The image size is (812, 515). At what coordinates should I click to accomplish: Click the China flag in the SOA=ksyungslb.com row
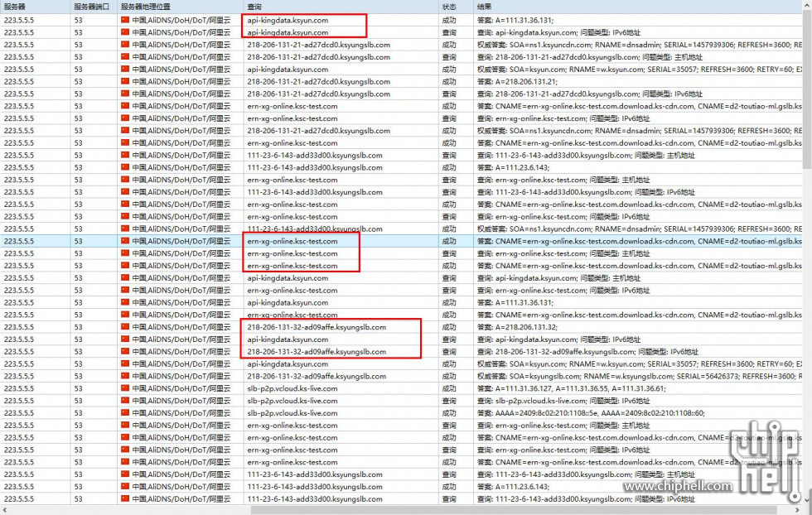tap(125, 376)
